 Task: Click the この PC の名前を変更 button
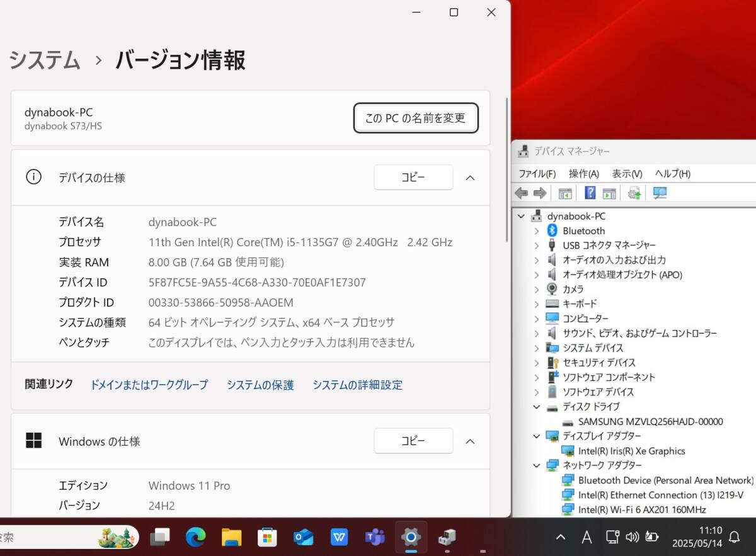[x=416, y=118]
